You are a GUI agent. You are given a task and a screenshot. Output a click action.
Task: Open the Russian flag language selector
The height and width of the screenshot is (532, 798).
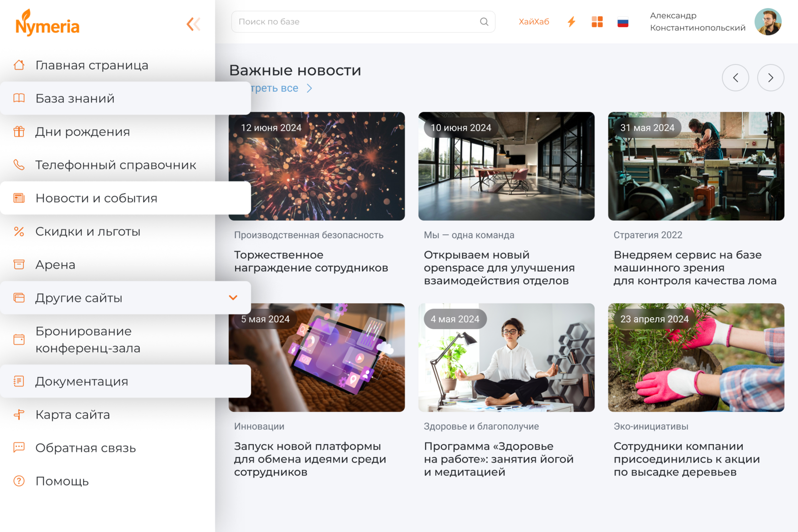[623, 21]
